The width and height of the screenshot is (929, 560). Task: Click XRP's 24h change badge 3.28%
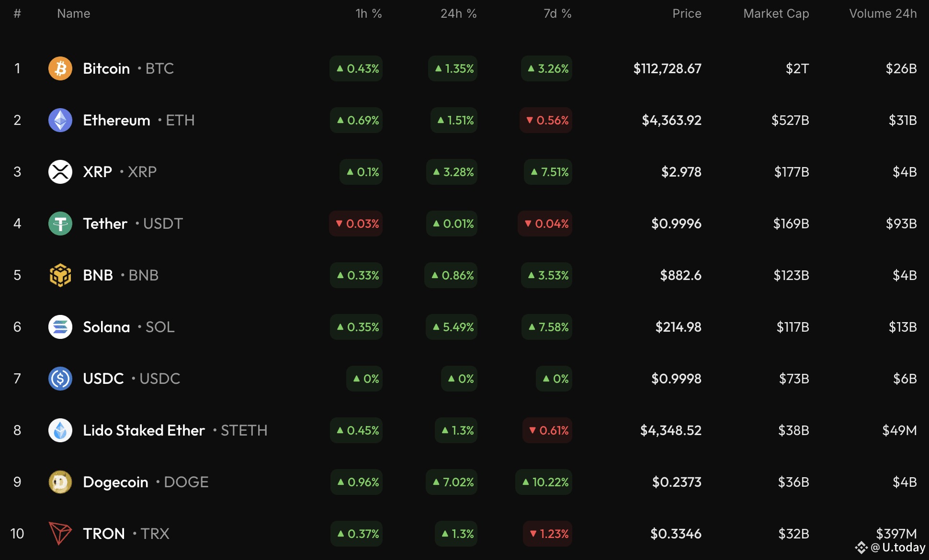(452, 172)
